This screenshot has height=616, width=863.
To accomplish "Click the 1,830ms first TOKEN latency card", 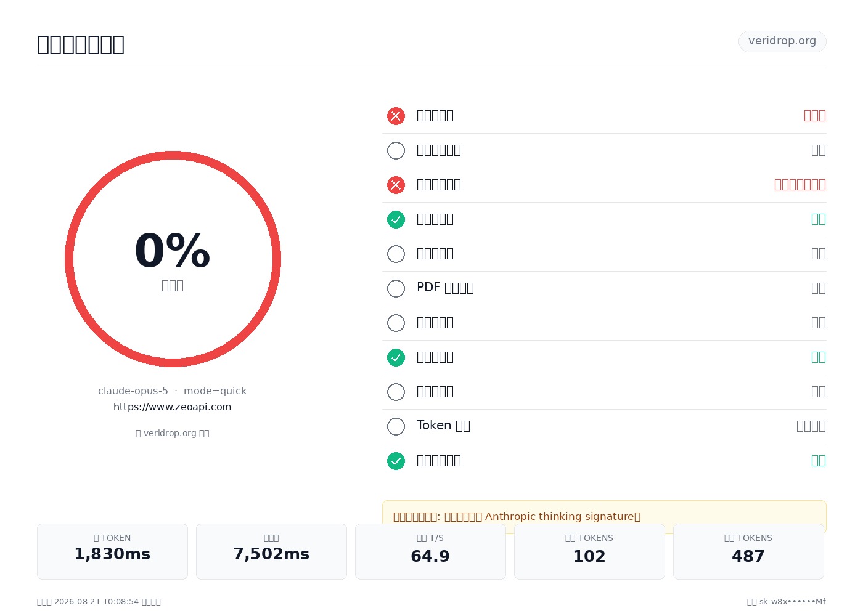I will pos(112,551).
